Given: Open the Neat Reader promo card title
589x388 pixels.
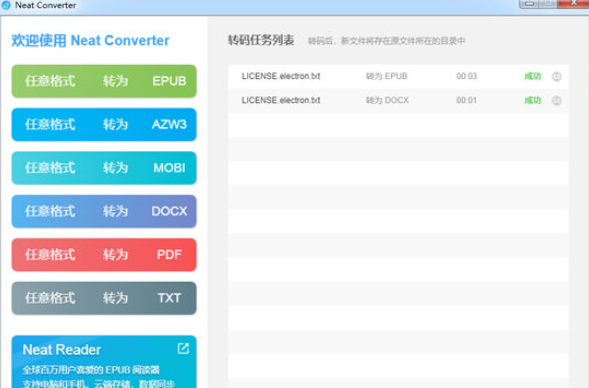Looking at the screenshot, I should tap(62, 350).
